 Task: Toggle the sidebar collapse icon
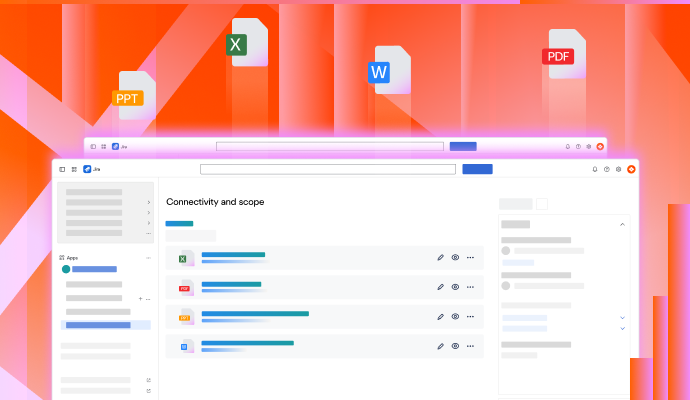click(62, 169)
